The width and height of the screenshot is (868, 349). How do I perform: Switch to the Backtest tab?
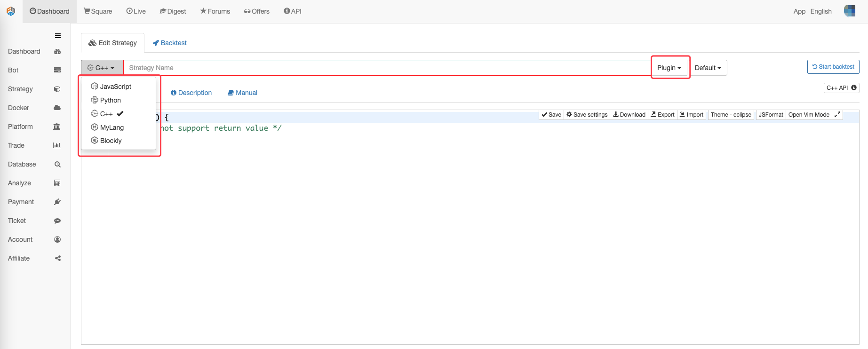click(170, 43)
